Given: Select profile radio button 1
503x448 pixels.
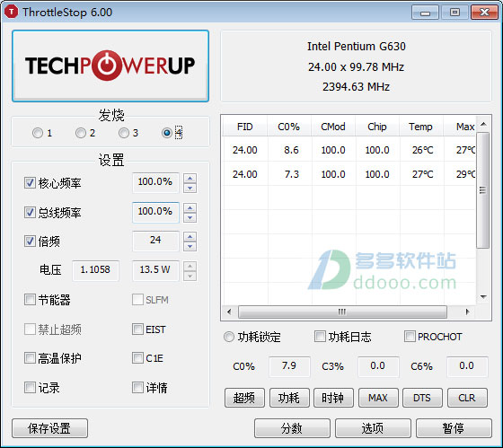Looking at the screenshot, I should coord(38,133).
